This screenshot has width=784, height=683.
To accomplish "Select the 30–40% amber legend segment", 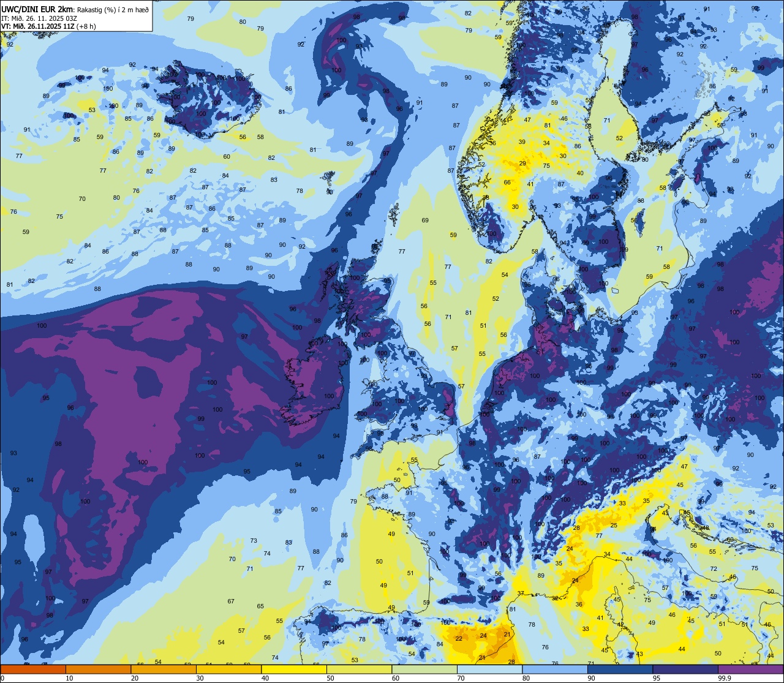I will pyautogui.click(x=228, y=669).
